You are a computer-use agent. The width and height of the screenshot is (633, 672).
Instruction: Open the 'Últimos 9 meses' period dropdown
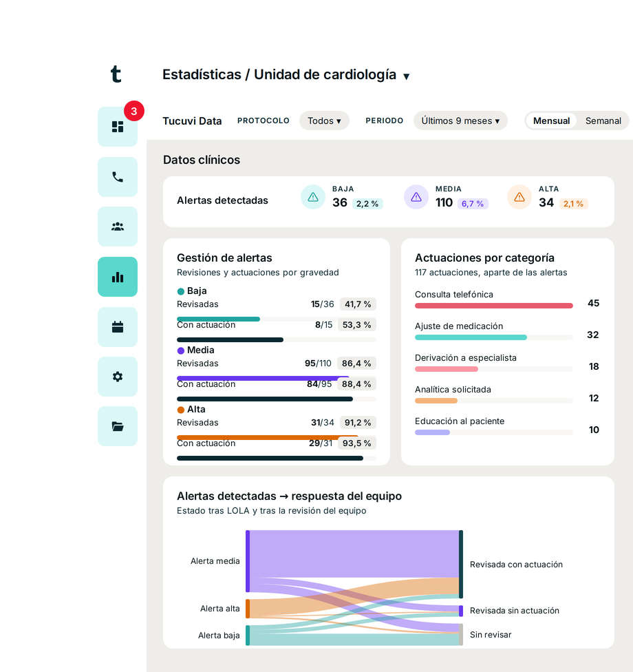460,121
